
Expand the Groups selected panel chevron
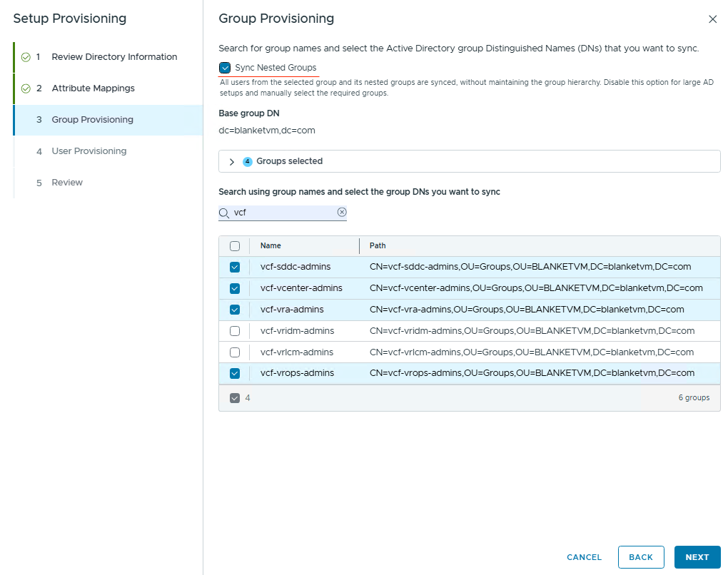tap(232, 162)
